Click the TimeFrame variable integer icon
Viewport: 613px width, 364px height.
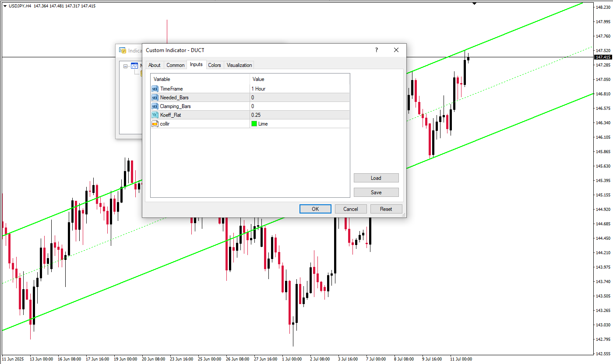point(155,89)
